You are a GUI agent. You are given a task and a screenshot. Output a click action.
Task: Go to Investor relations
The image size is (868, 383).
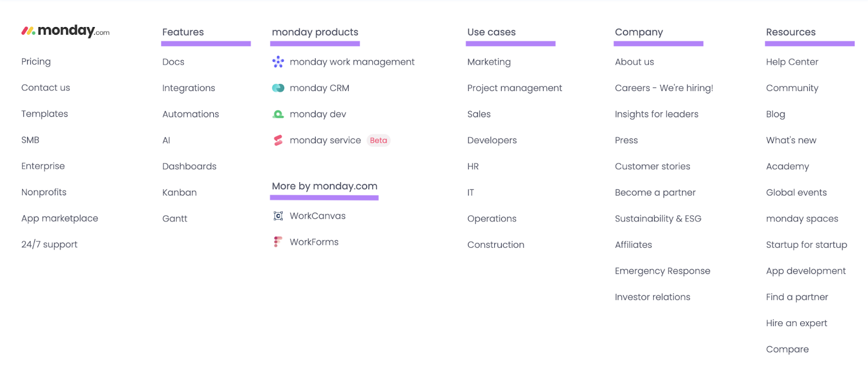pyautogui.click(x=652, y=297)
